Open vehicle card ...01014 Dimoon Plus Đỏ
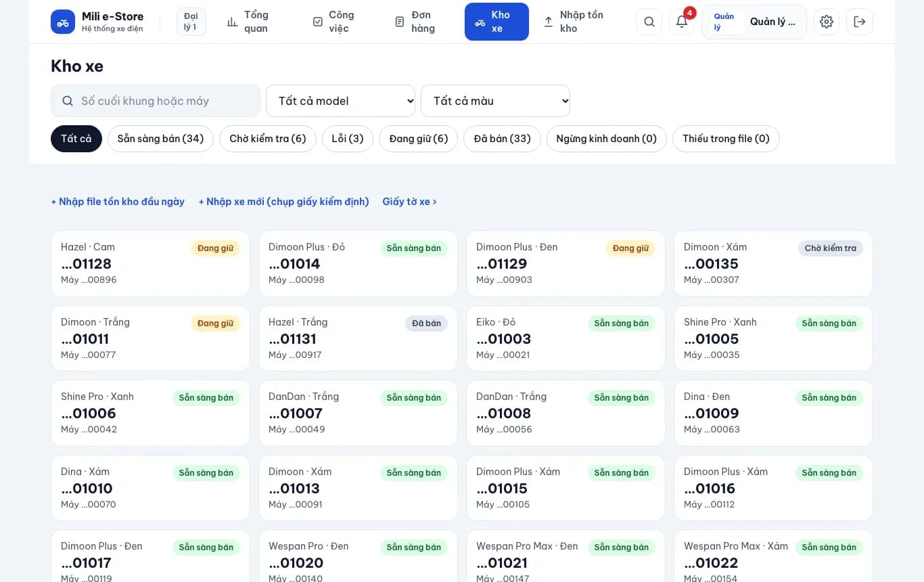The image size is (924, 582). pos(358,263)
